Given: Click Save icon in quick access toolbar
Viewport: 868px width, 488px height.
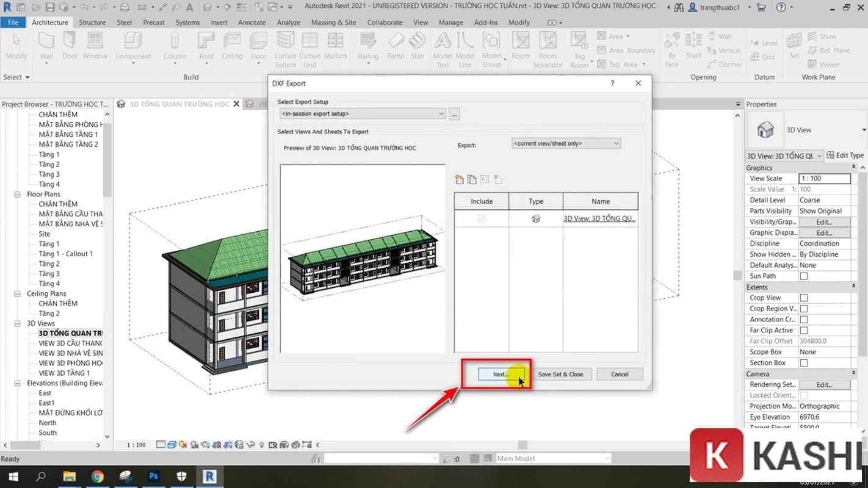Looking at the screenshot, I should coord(49,7).
